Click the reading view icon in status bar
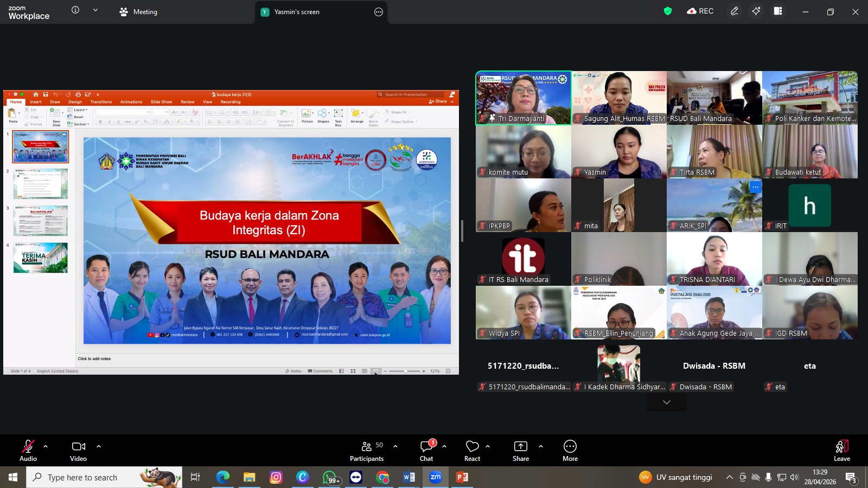Screen dimensions: 868x488 coord(364,371)
